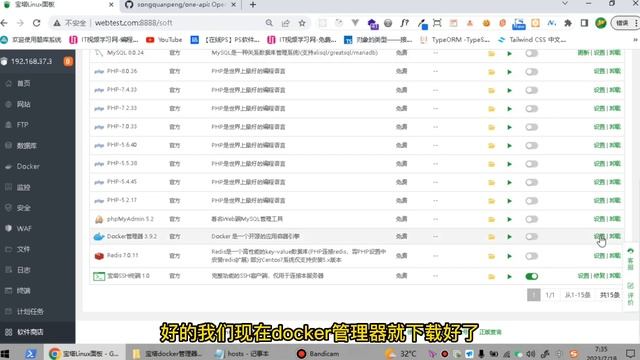
Task: Toggle homepage display for Docker管理器
Action: point(531,237)
